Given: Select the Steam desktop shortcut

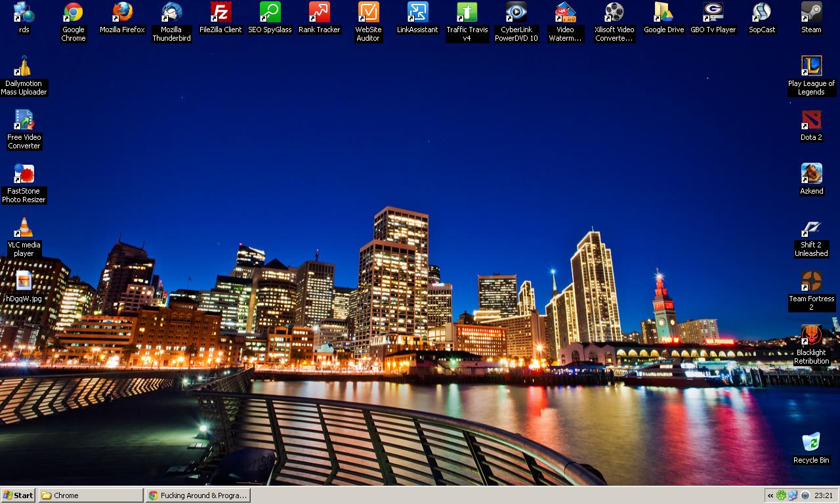Looking at the screenshot, I should click(811, 13).
